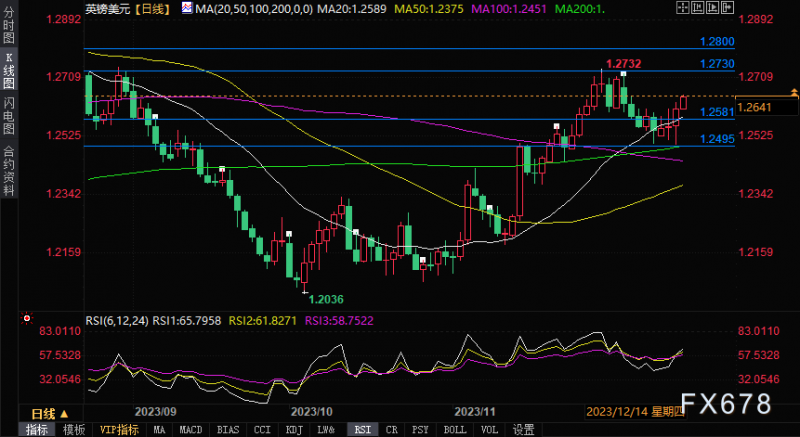The height and width of the screenshot is (437, 800).
Task: Click the RSI1:65.7958 value
Action: (x=187, y=321)
